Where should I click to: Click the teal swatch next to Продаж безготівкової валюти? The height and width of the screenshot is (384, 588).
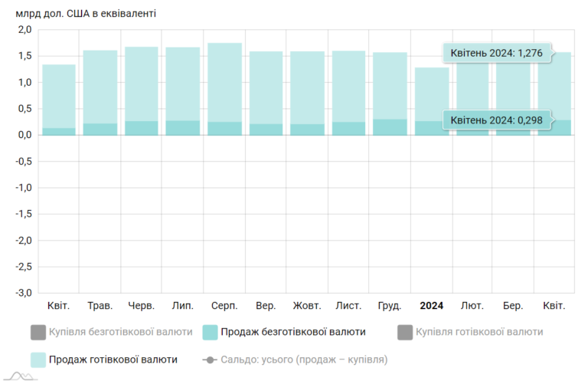210,332
